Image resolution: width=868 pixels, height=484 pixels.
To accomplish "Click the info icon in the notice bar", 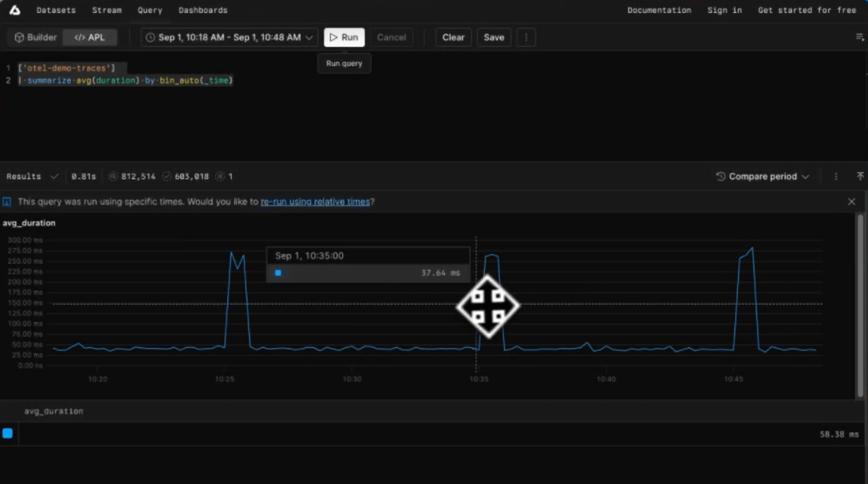I will (7, 202).
